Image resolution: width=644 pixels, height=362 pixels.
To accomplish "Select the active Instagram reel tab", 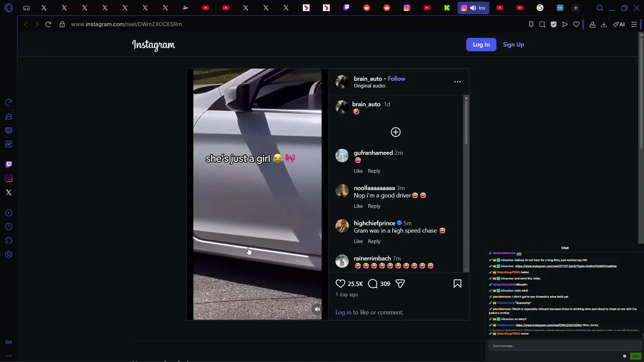I will [x=473, y=8].
